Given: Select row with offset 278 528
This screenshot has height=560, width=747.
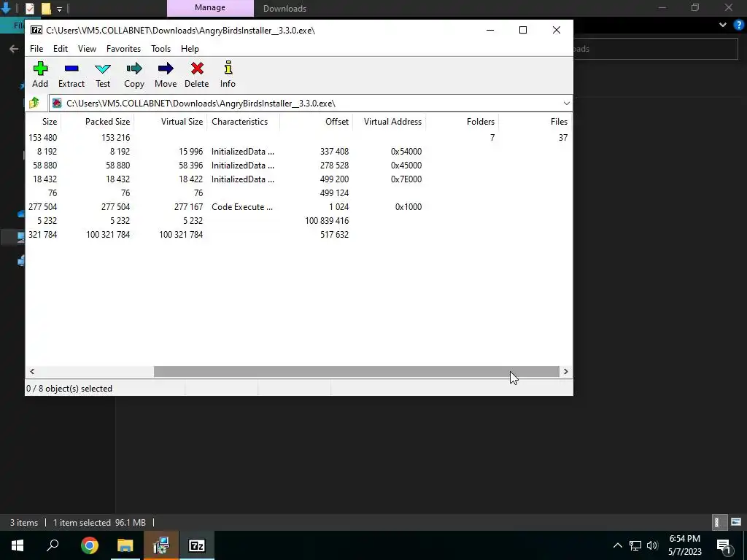Looking at the screenshot, I should click(298, 166).
